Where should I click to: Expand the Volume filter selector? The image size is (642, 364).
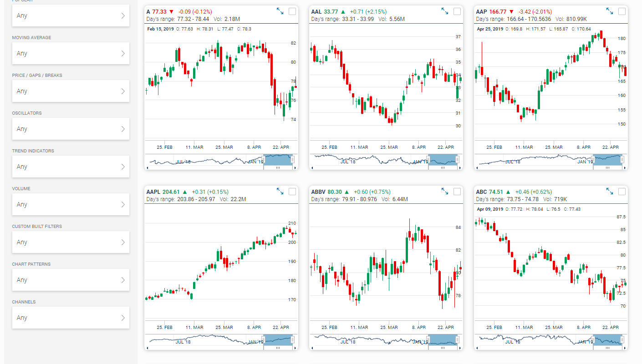pyautogui.click(x=71, y=204)
